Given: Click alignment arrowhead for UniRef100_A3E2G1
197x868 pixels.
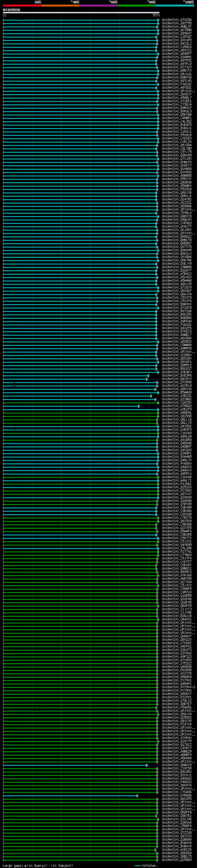Looking at the screenshot, I should pyautogui.click(x=151, y=396).
